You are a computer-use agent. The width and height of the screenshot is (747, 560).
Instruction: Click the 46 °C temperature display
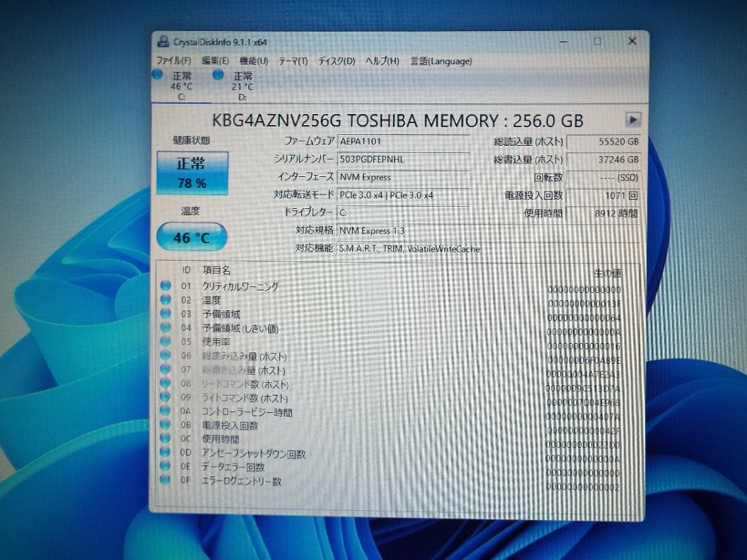(x=192, y=236)
